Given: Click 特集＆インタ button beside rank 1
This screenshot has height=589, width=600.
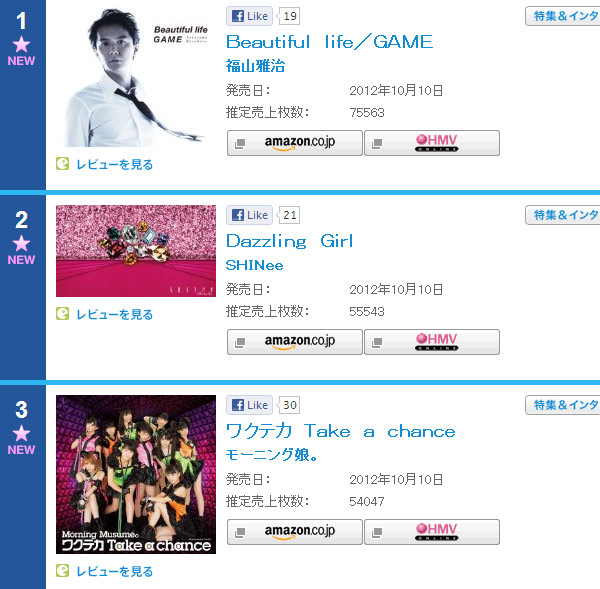Looking at the screenshot, I should (x=562, y=16).
